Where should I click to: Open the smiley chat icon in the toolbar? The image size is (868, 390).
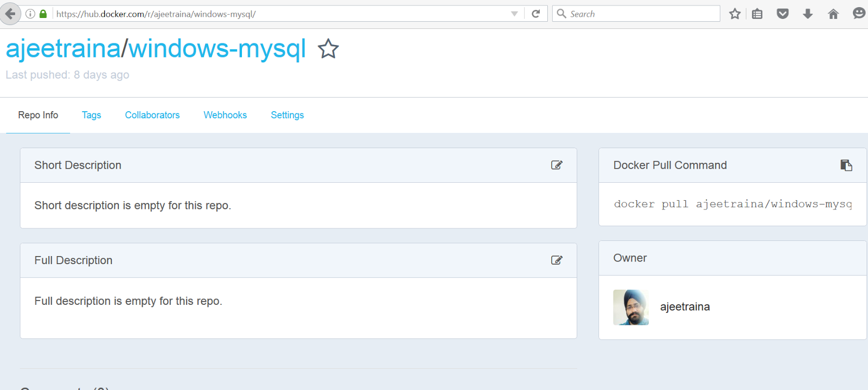pos(859,14)
